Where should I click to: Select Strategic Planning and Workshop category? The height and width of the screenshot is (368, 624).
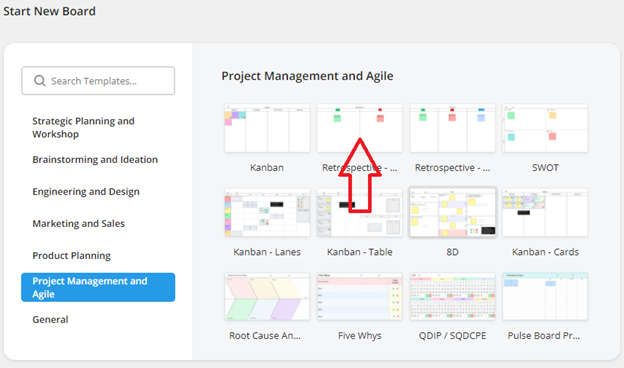pyautogui.click(x=83, y=127)
